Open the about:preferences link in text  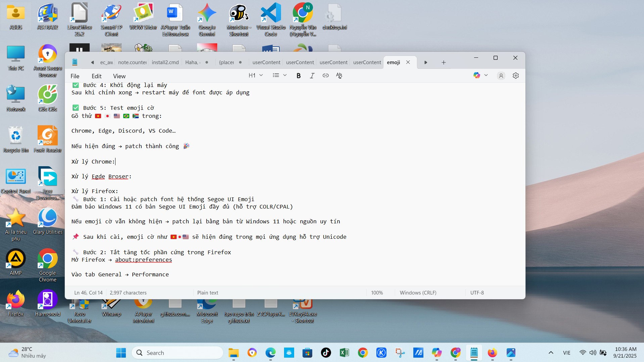coord(143,260)
